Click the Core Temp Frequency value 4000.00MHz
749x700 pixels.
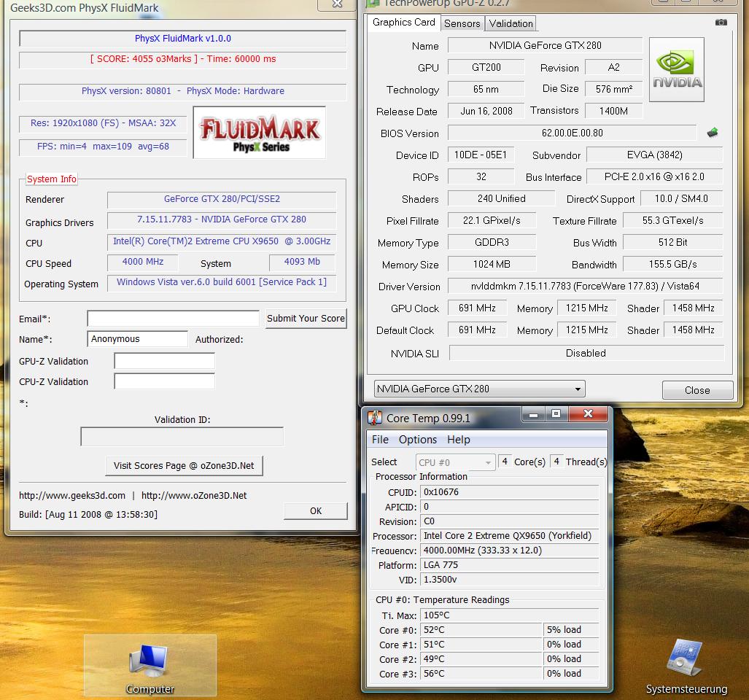(x=509, y=551)
